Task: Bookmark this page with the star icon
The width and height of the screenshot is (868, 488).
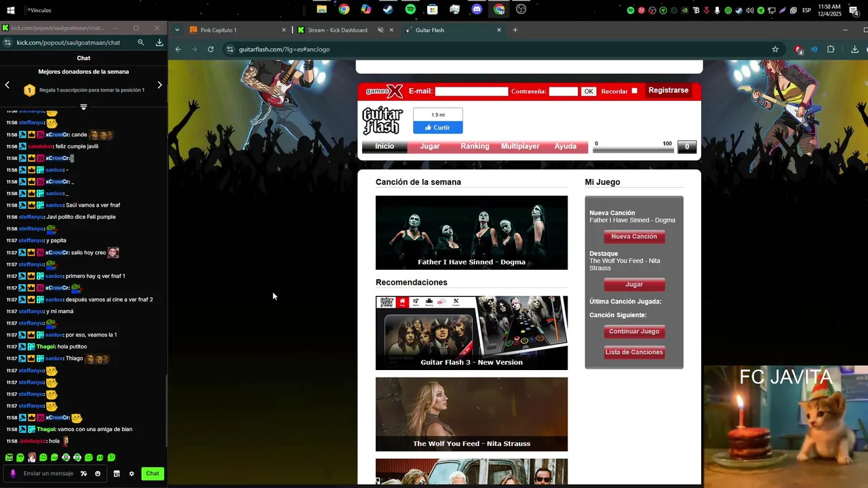Action: [775, 49]
